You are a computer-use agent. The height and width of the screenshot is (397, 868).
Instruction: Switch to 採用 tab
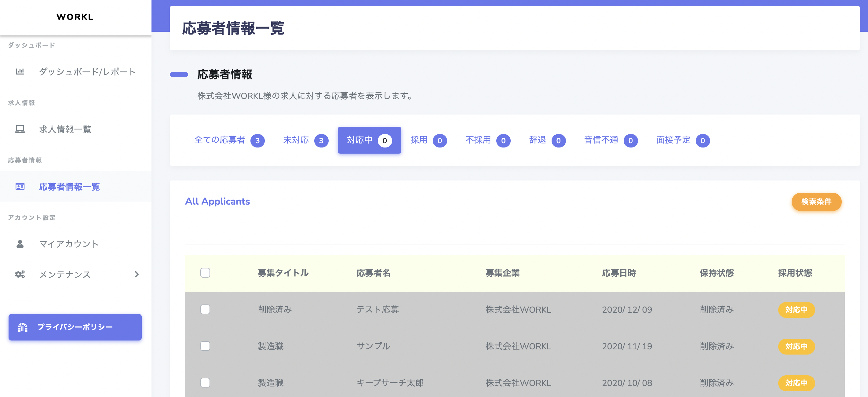pos(429,140)
